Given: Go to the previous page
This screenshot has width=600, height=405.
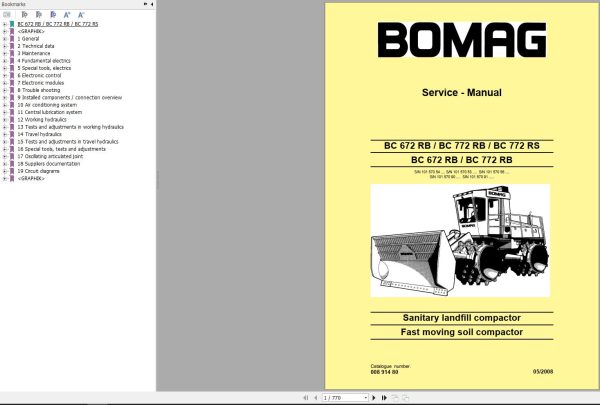Looking at the screenshot, I should pos(316,398).
